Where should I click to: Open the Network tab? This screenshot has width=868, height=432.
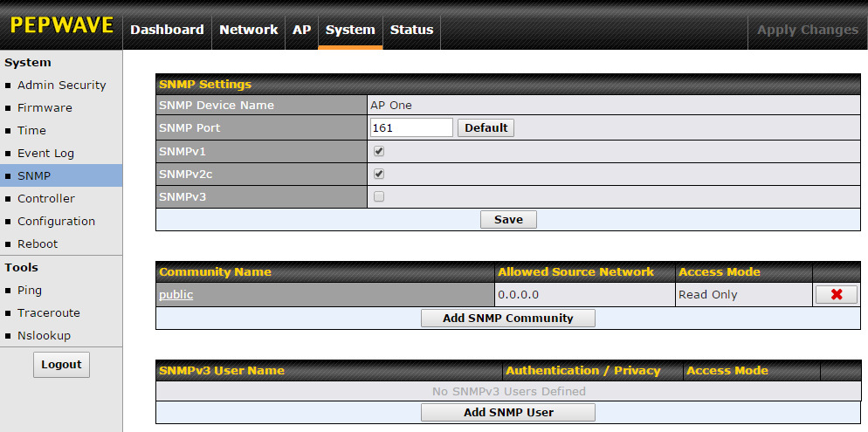tap(249, 30)
